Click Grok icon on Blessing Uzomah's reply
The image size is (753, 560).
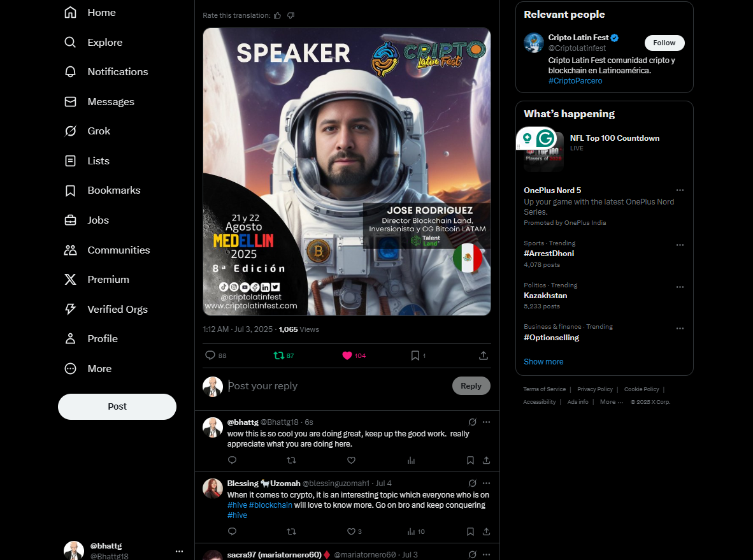[x=473, y=483]
